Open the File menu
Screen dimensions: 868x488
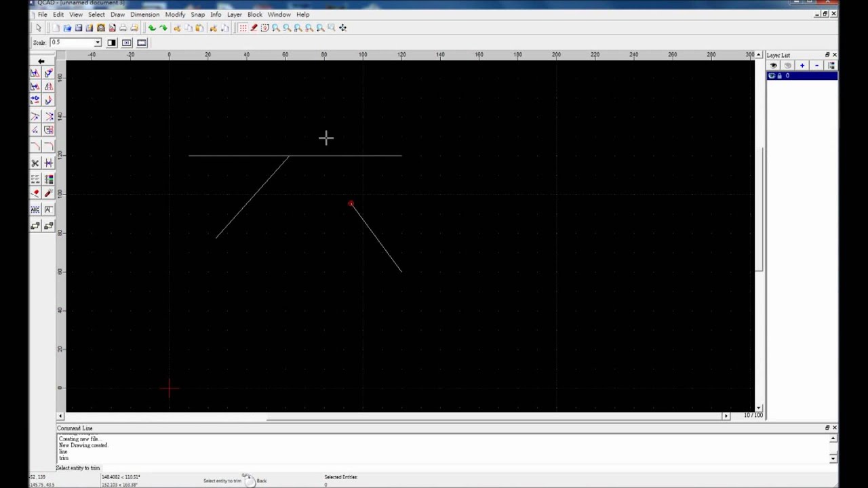(x=42, y=14)
